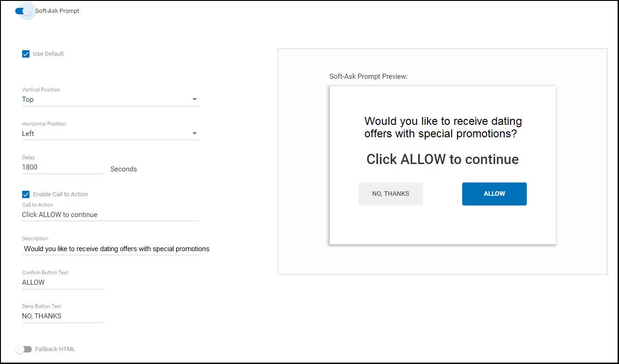Screen dimensions: 619x364
Task: Expand the Vertical Position dropdown arrow
Action: [195, 100]
